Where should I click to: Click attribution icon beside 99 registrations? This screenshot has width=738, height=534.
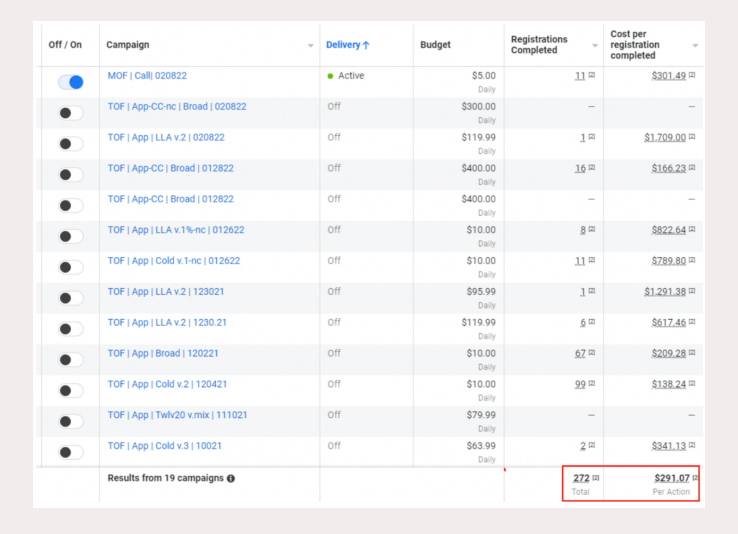point(592,384)
